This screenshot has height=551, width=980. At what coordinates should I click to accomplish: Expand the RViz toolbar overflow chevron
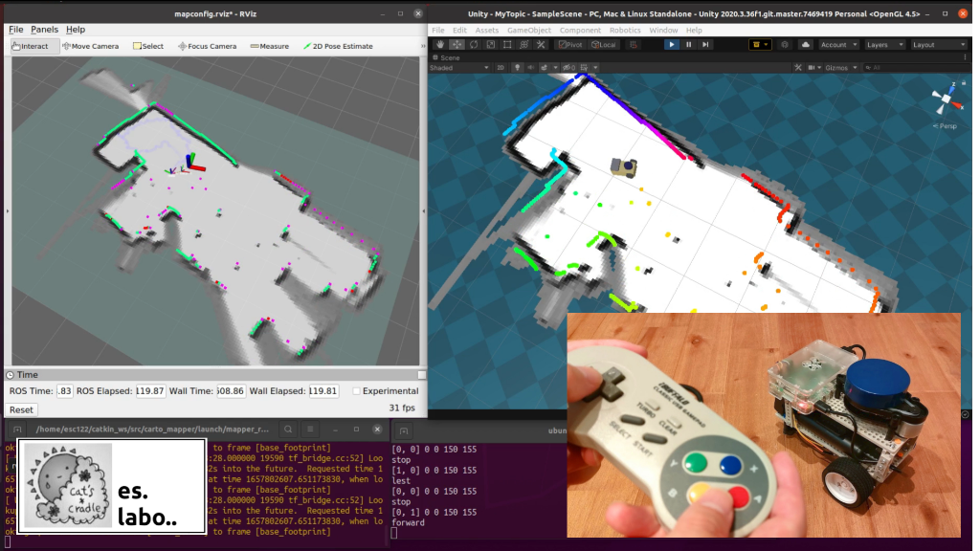423,46
